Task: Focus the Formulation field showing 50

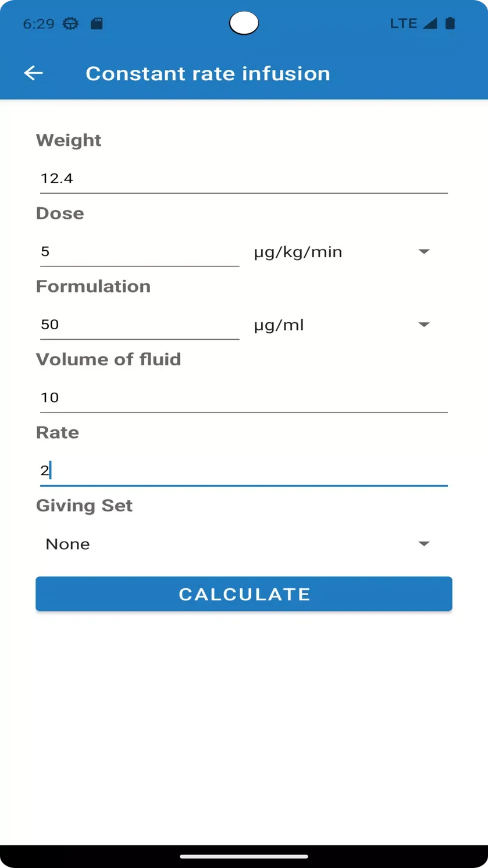Action: (x=140, y=325)
